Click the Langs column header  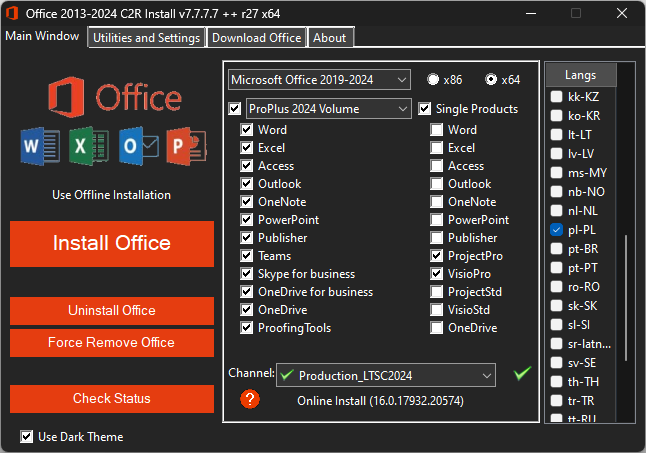click(581, 75)
